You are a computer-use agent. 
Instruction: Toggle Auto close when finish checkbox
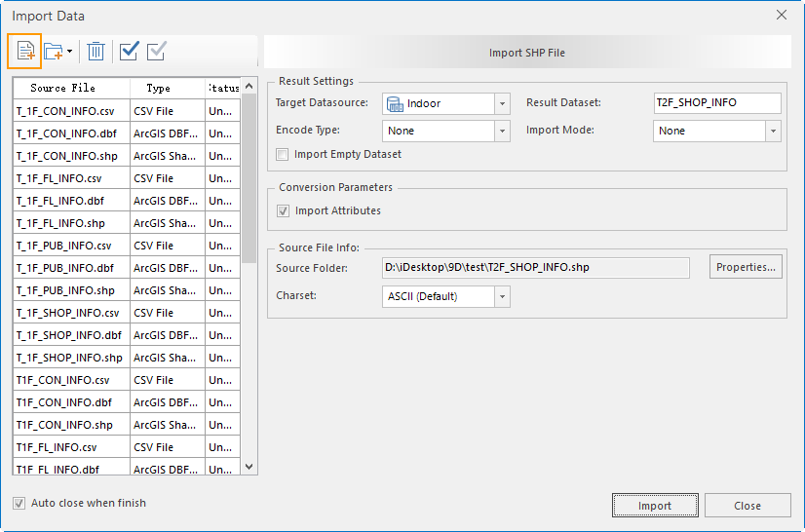pyautogui.click(x=19, y=503)
